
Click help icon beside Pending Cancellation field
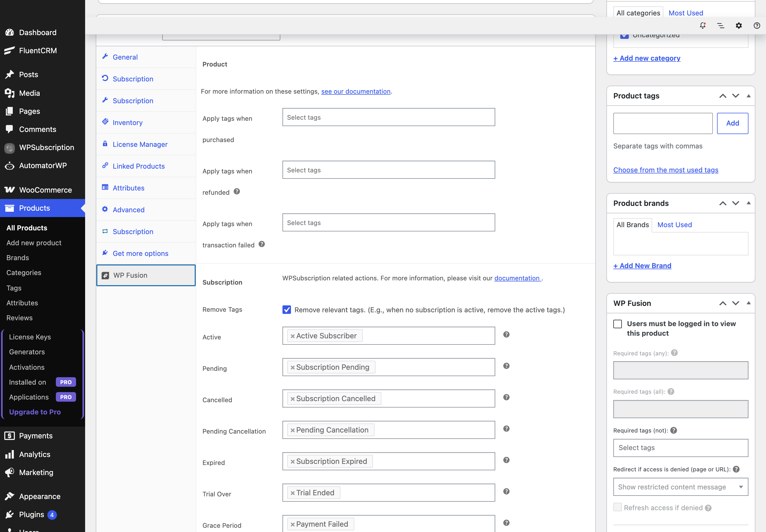pyautogui.click(x=506, y=428)
